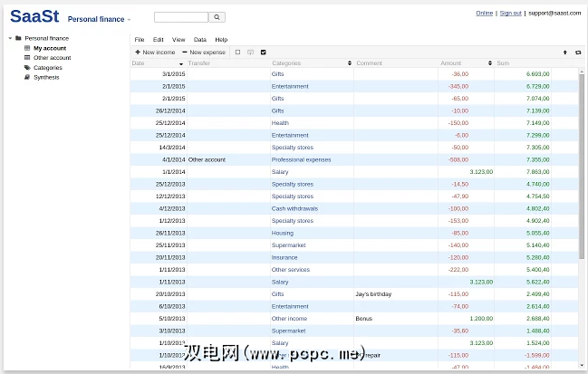Open the Data menu
The image size is (588, 374).
(200, 40)
